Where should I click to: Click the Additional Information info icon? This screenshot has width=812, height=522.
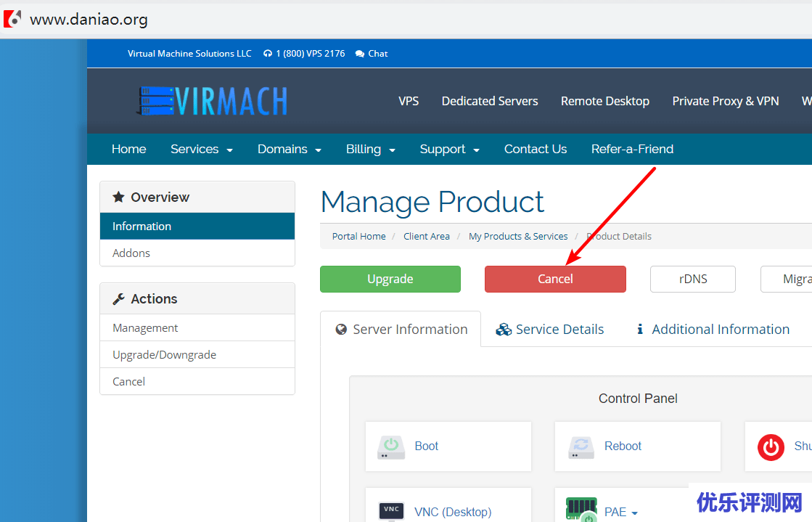click(640, 329)
